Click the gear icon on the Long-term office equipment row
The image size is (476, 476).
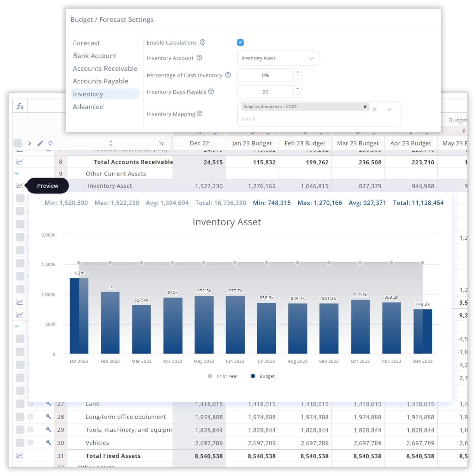point(30,416)
